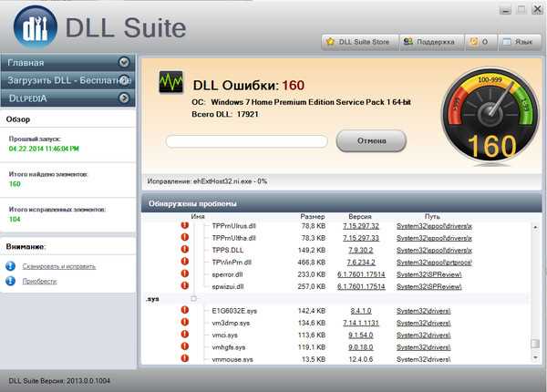Open path link for TPWinPrn.dll
547x392 pixels.
(x=434, y=263)
